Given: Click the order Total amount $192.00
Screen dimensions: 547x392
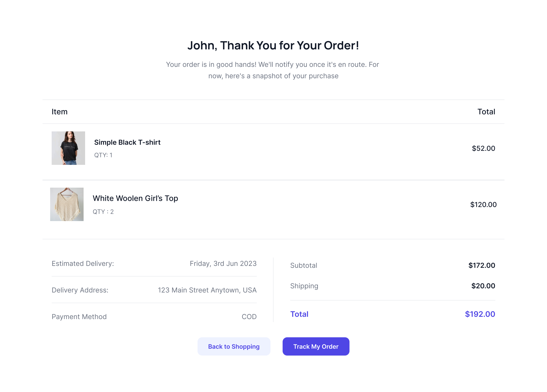Looking at the screenshot, I should (480, 314).
